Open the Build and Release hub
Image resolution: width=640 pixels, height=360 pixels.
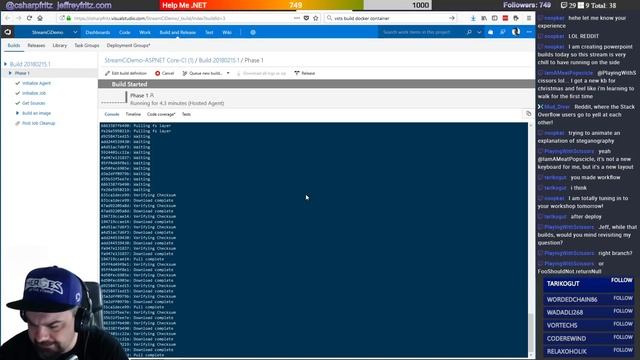point(178,32)
